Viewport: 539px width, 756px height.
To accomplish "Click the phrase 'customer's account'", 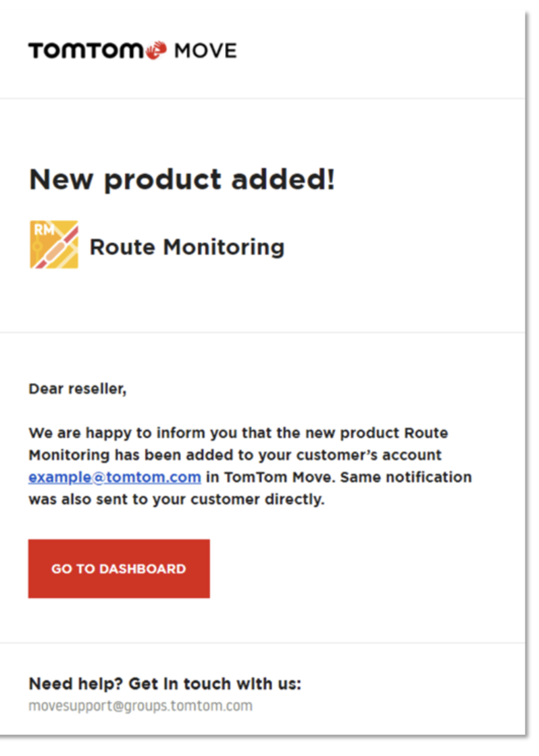I will pyautogui.click(x=369, y=455).
